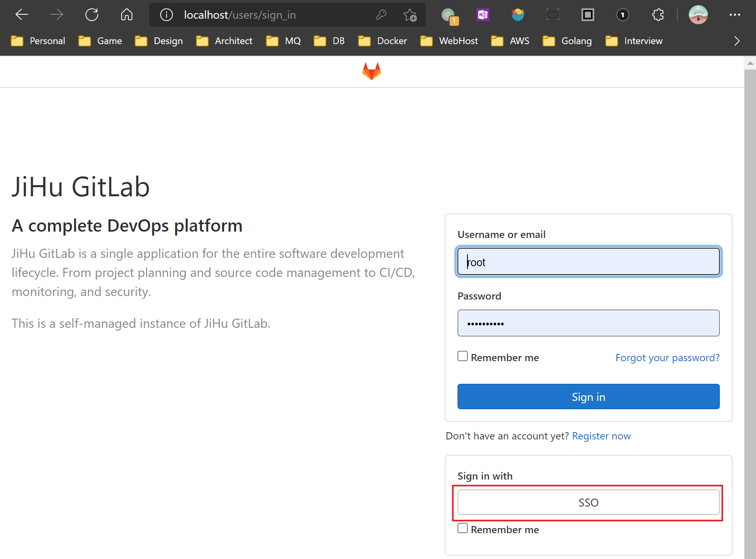Open saved passwords key icon
Screen dimensions: 756x559
tap(381, 15)
